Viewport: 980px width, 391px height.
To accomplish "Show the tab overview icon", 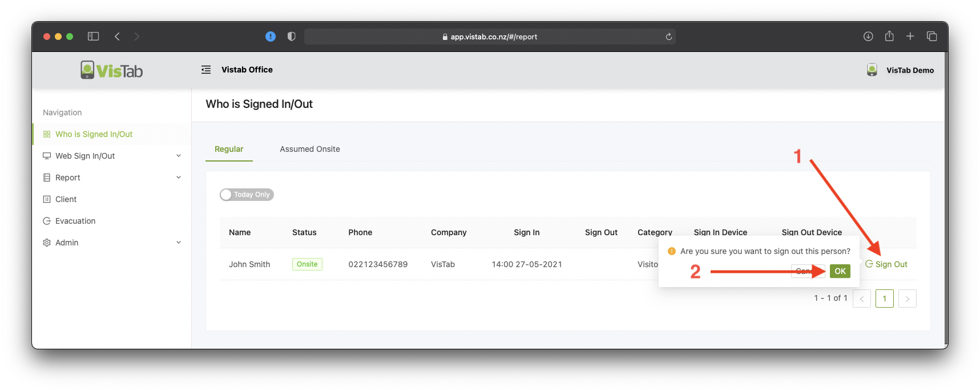I will coord(932,37).
